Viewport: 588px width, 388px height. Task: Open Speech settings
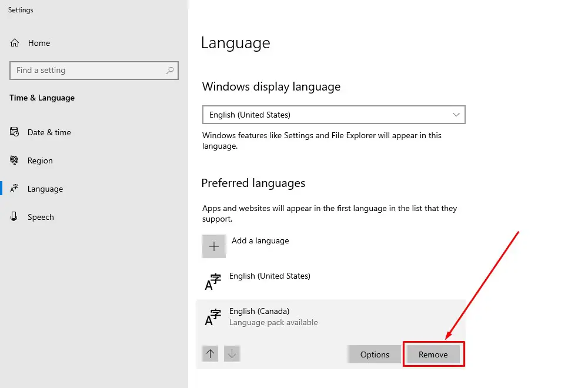[41, 217]
